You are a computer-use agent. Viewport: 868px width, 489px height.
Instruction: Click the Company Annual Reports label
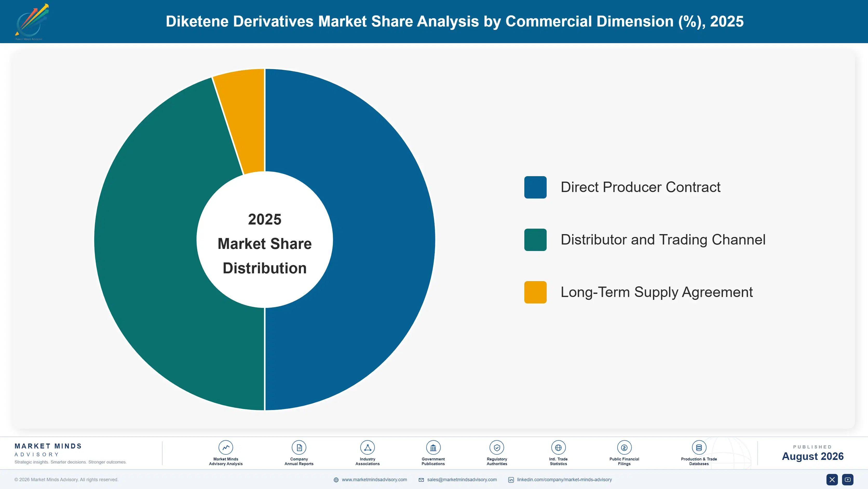[x=299, y=461]
